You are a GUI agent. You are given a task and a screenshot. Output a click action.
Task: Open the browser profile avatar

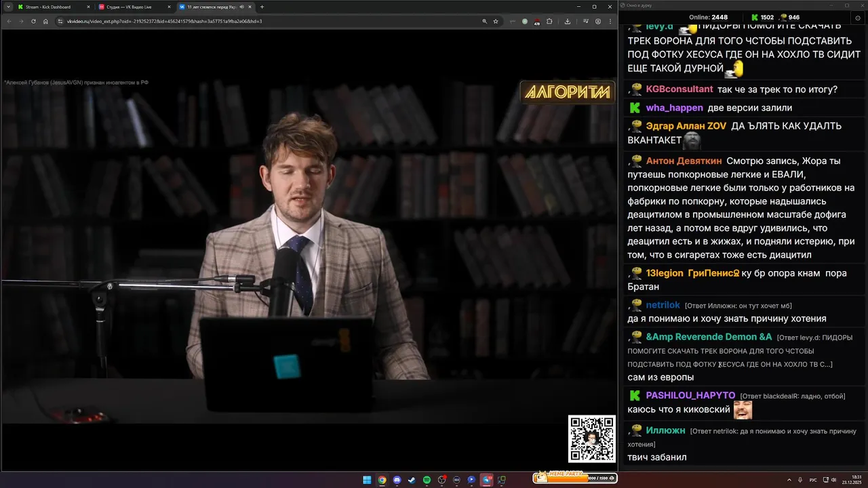coord(597,21)
